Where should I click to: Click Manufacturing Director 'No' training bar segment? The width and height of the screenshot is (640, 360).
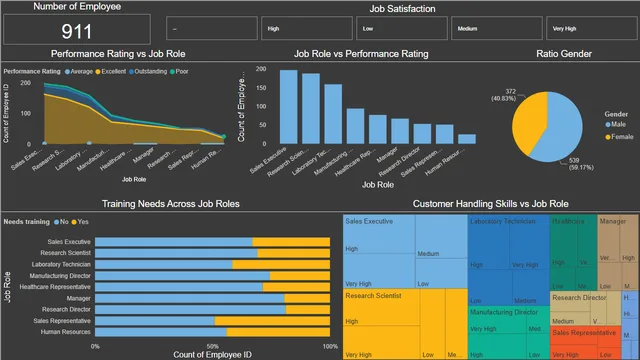pyautogui.click(x=182, y=276)
